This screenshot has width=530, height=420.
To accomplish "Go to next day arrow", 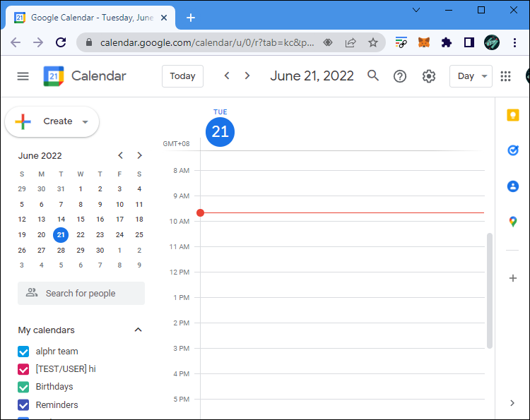I will point(247,76).
